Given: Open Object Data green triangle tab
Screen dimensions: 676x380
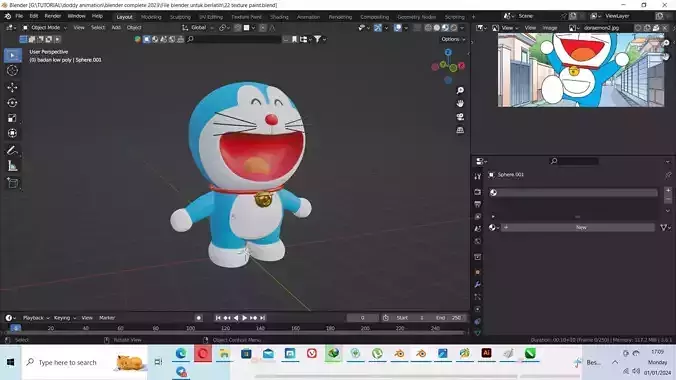Looking at the screenshot, I should tap(478, 333).
